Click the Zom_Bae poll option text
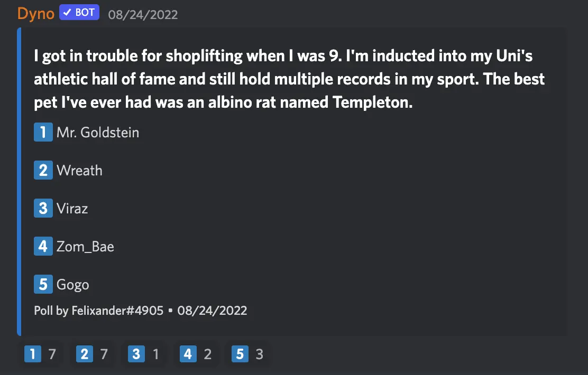Screen dimensions: 588x375 (85, 246)
